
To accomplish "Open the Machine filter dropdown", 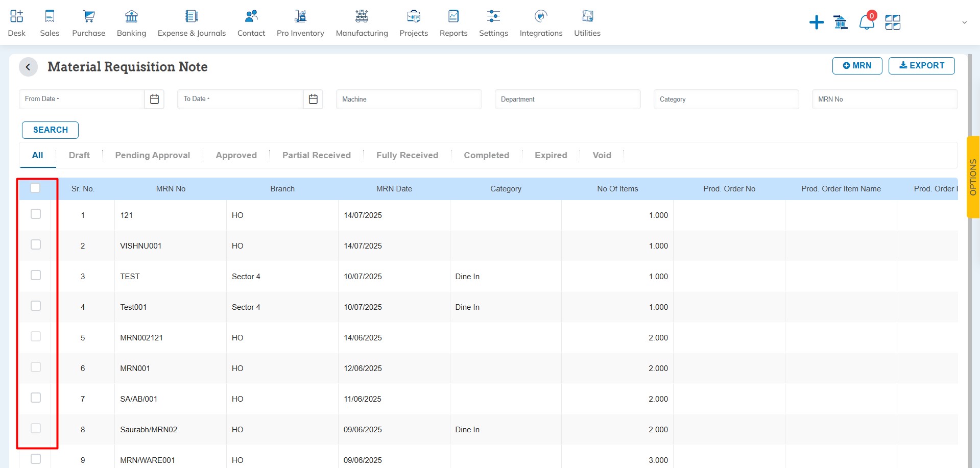I will 409,99.
